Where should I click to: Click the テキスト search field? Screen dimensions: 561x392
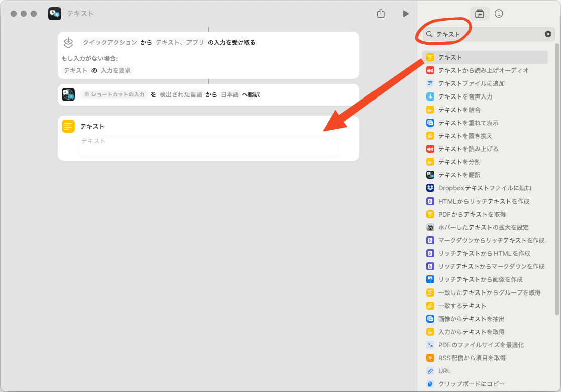pos(489,34)
